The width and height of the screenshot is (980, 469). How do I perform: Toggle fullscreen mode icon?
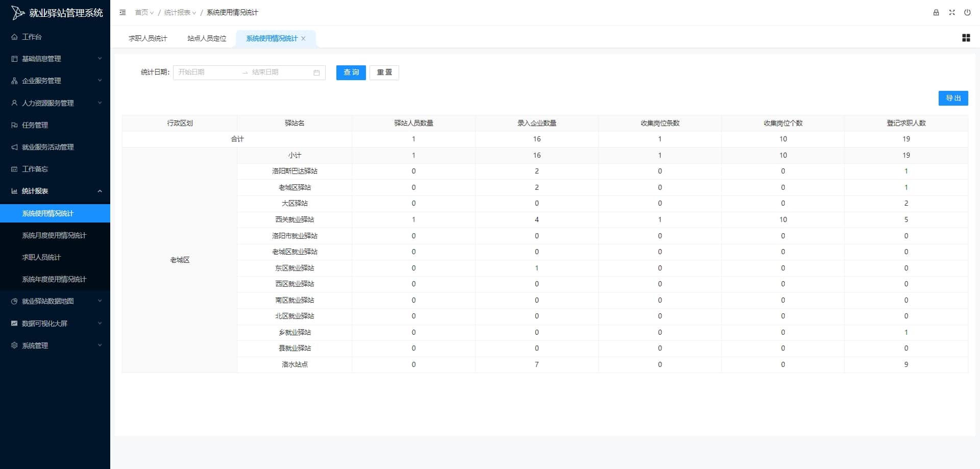952,12
